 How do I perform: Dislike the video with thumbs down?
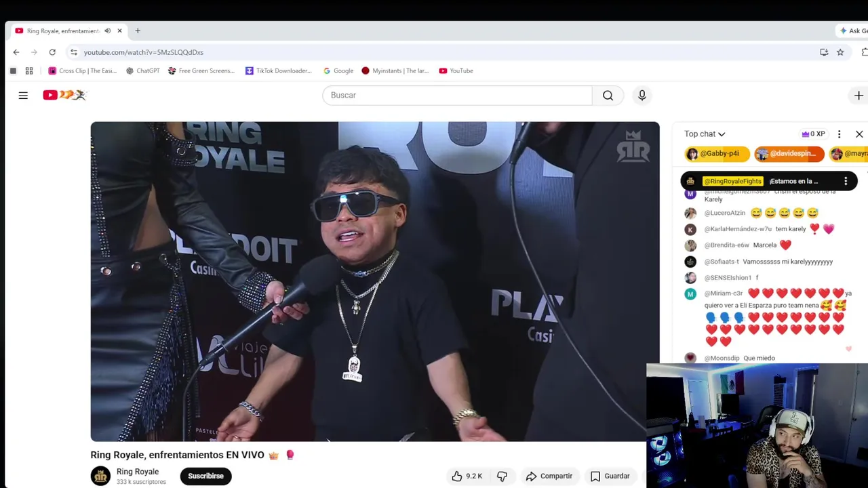point(502,476)
